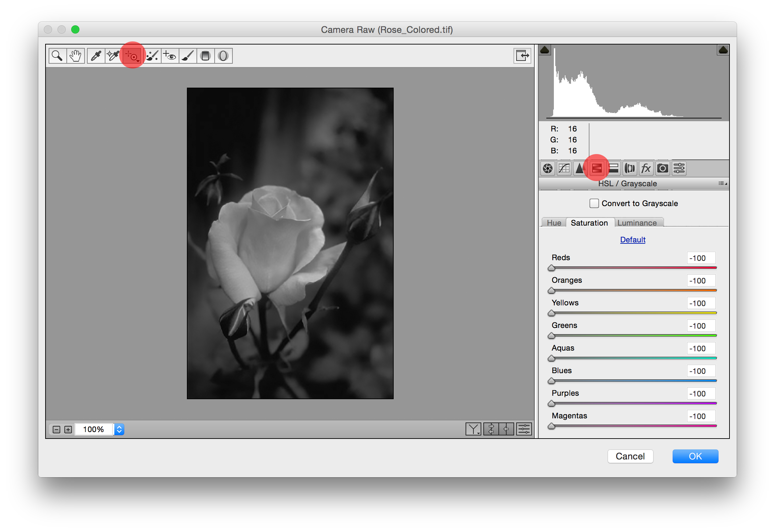Click the Default saturation link
This screenshot has height=532, width=775.
633,240
